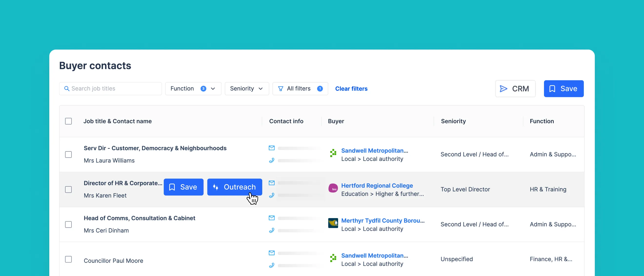The width and height of the screenshot is (644, 276).
Task: Click the email icon for Mrs Laura Williams
Action: (272, 148)
